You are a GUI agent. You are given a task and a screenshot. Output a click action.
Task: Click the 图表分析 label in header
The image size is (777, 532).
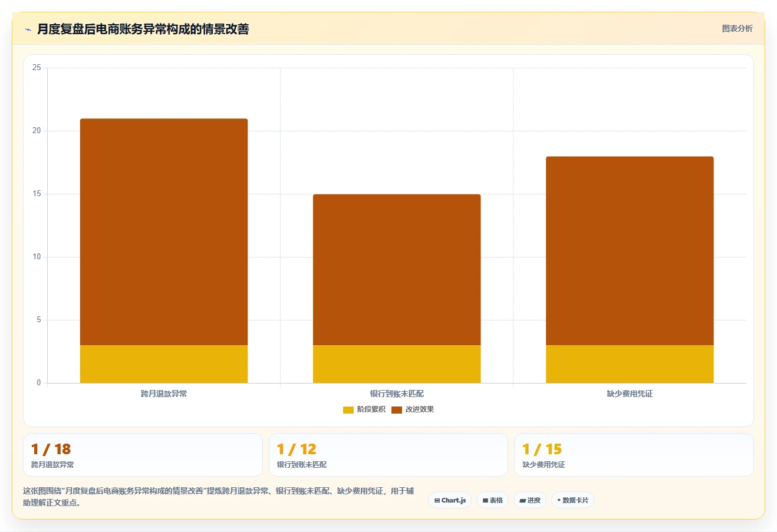point(737,28)
